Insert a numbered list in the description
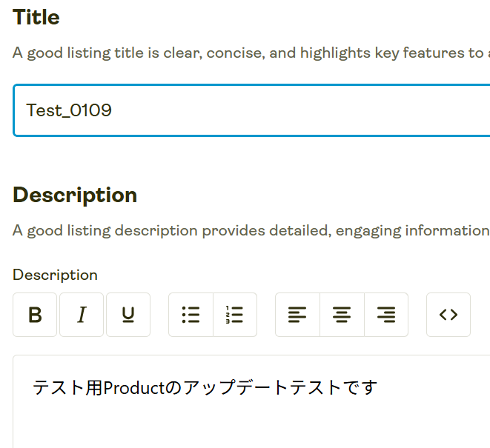The width and height of the screenshot is (490, 448). click(235, 315)
